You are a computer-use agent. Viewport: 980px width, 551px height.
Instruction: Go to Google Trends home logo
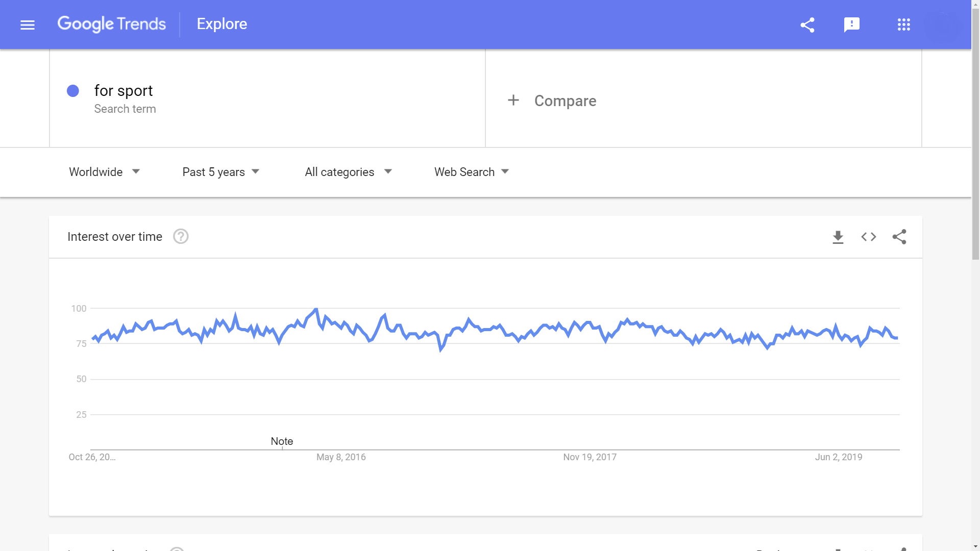pos(111,24)
